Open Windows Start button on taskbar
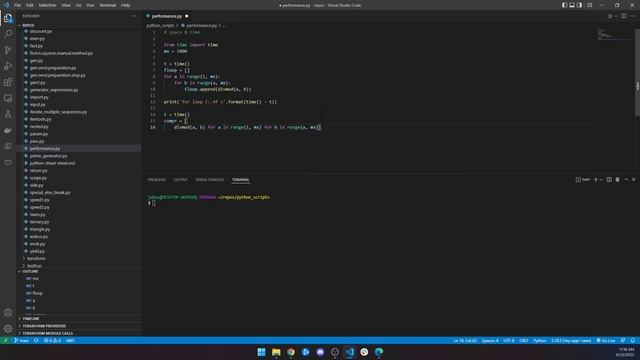 (262, 352)
